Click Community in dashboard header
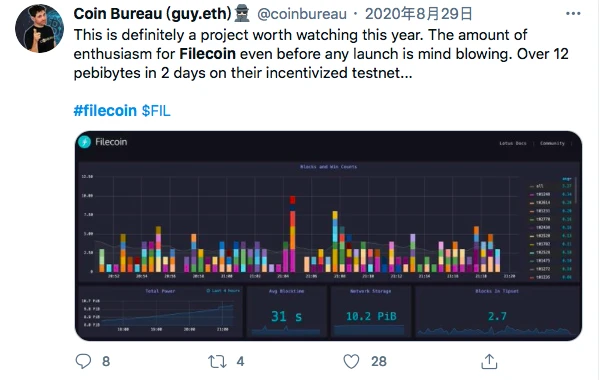The height and width of the screenshot is (380, 601). [x=552, y=143]
